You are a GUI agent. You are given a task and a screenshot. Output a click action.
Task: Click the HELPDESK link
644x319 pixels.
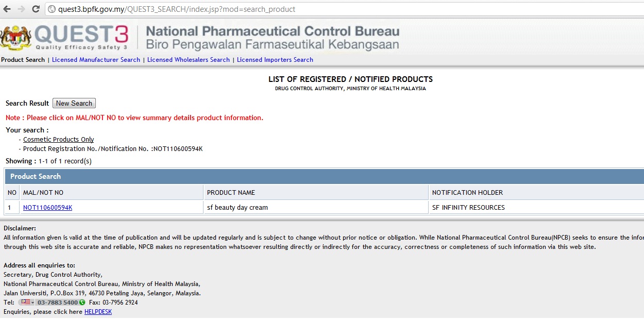(x=98, y=312)
